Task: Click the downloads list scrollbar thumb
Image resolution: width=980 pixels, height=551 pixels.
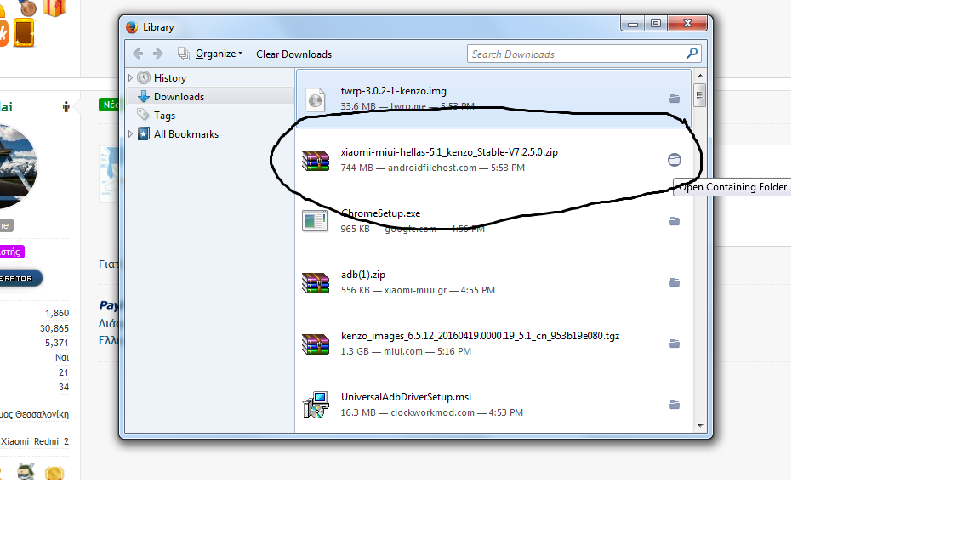Action: click(700, 95)
